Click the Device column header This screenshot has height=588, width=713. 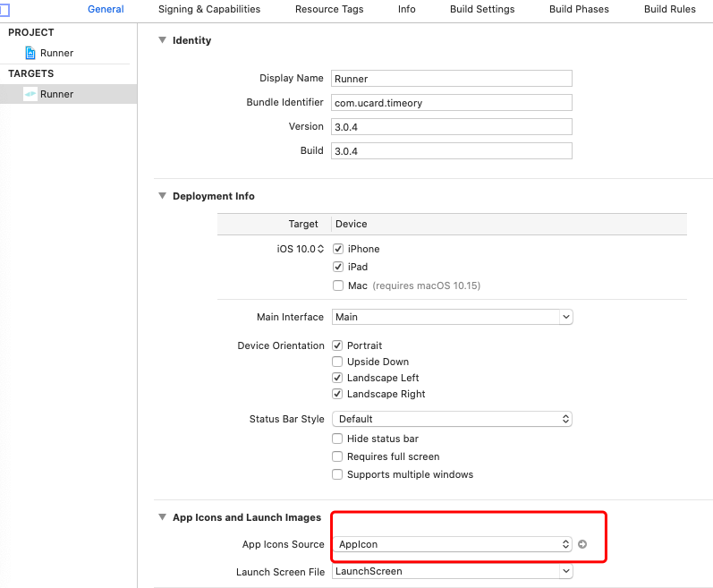pyautogui.click(x=351, y=224)
